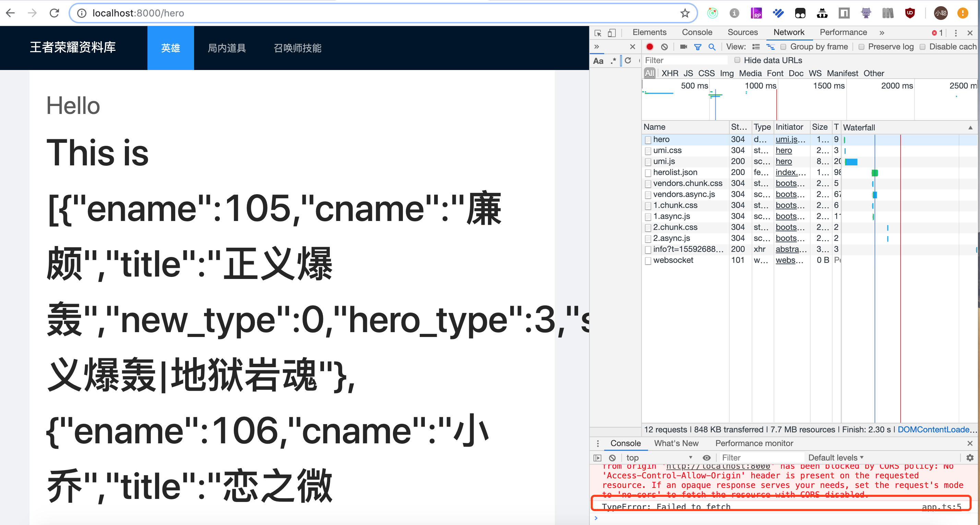The width and height of the screenshot is (980, 525).
Task: Click the orange Chrome alert icon
Action: [963, 13]
